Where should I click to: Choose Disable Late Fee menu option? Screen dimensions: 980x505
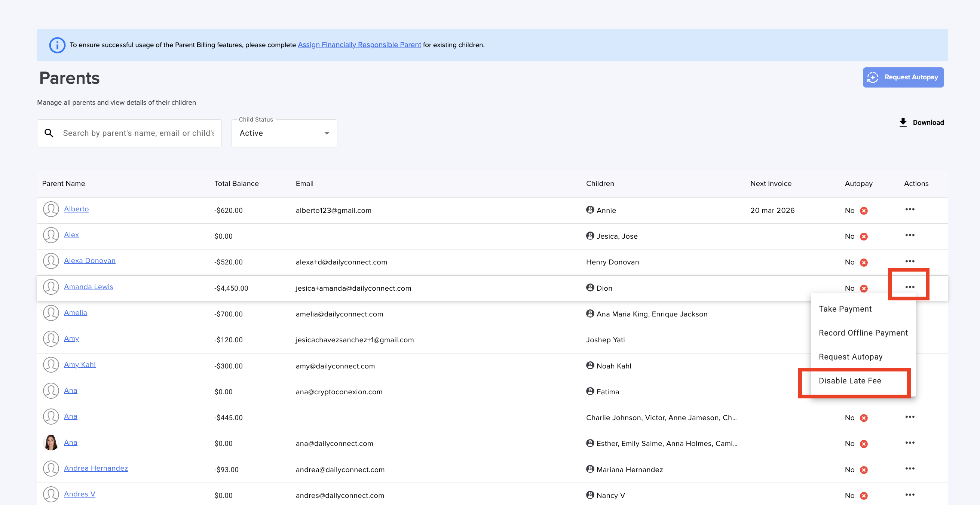(849, 381)
